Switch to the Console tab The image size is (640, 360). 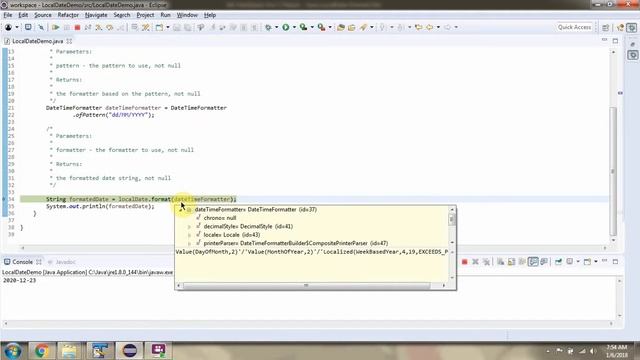click(x=22, y=262)
